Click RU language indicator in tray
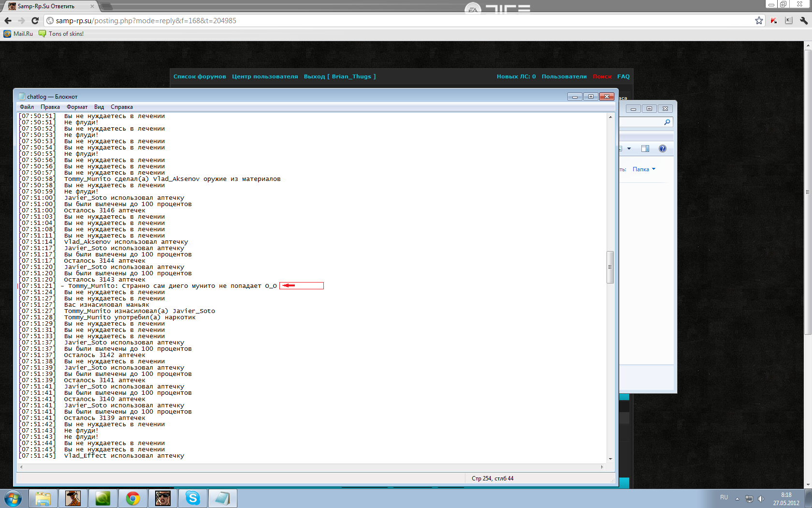 tap(724, 497)
